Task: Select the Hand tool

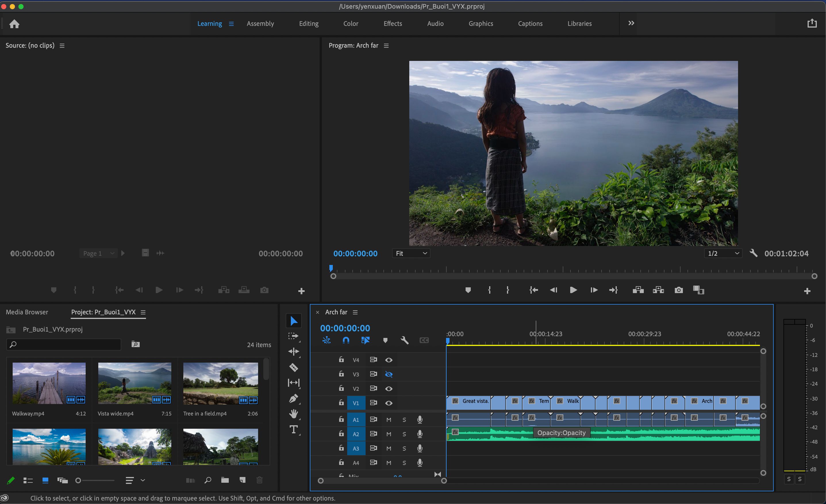Action: pyautogui.click(x=294, y=414)
